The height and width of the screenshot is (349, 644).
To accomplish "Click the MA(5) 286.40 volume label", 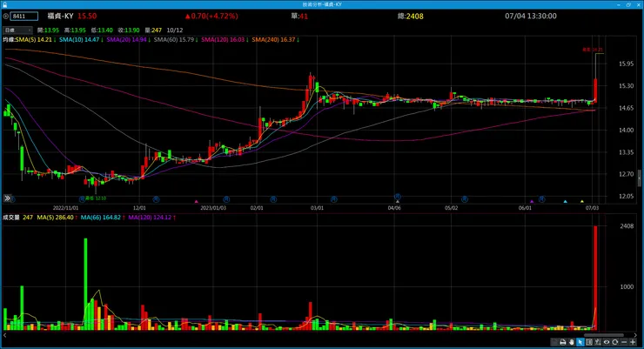I will (x=57, y=218).
